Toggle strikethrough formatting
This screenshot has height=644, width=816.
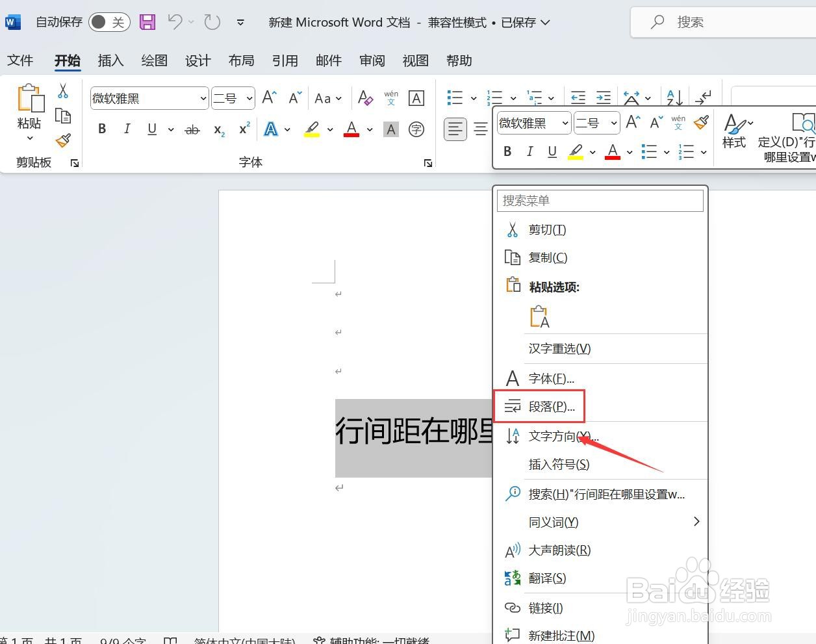pos(192,129)
